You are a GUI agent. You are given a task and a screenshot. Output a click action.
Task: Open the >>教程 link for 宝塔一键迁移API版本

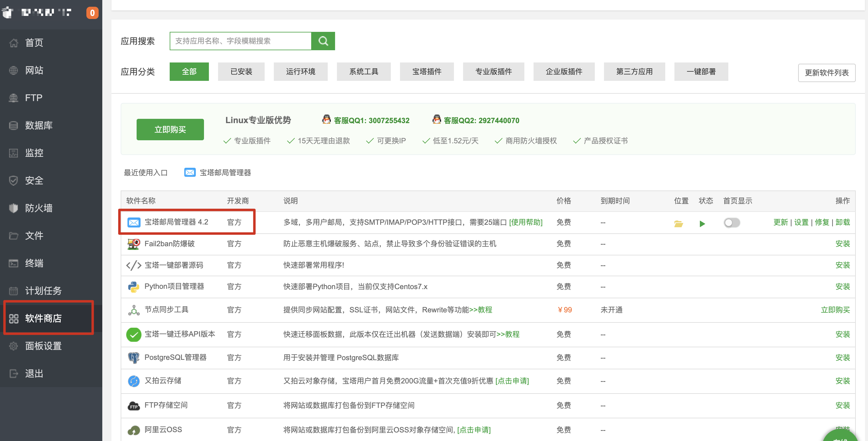[508, 334]
